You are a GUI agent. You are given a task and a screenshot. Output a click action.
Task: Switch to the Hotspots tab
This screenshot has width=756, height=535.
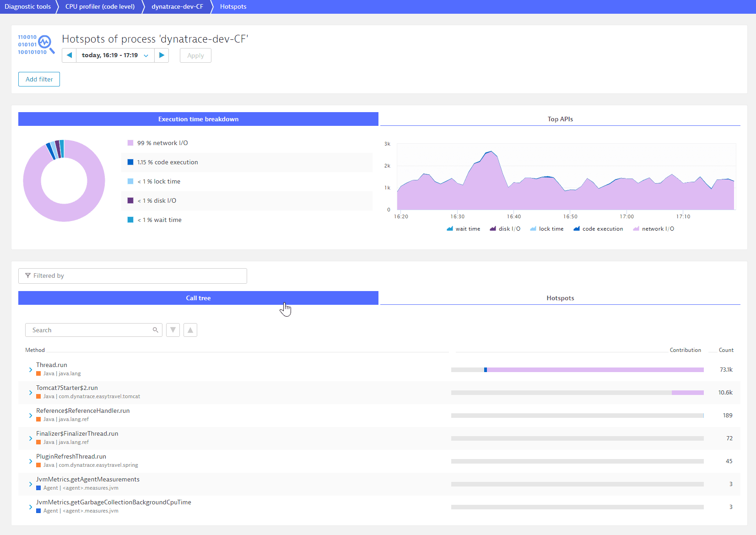(560, 298)
